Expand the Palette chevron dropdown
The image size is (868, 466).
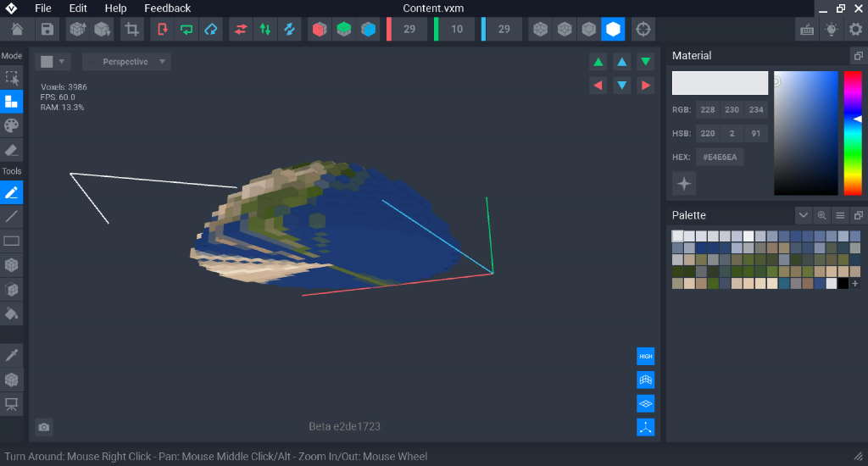coord(804,215)
